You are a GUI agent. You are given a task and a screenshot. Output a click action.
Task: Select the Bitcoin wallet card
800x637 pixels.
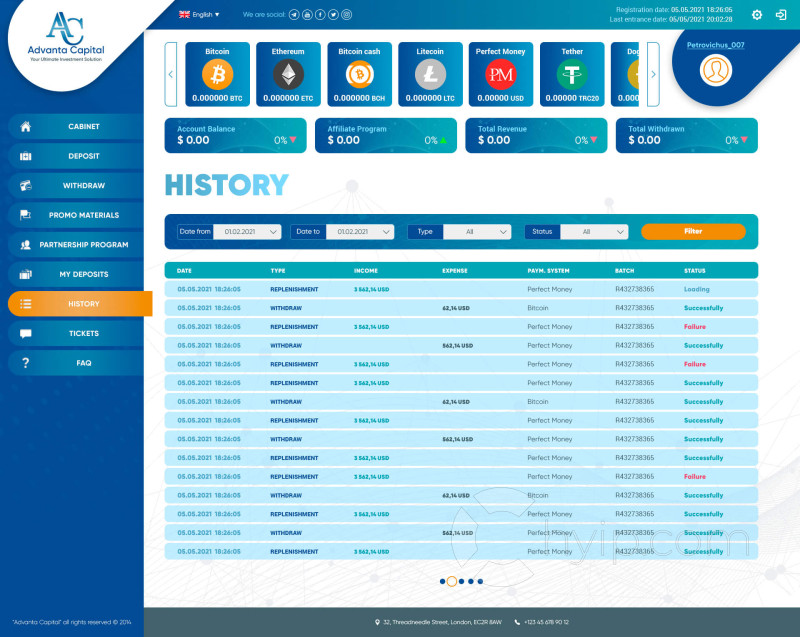pyautogui.click(x=217, y=74)
